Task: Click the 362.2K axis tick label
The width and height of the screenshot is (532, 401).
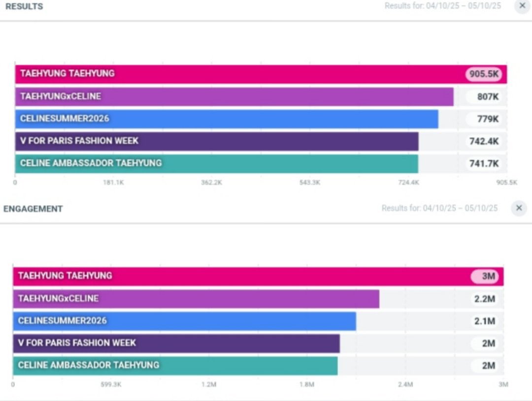Action: (211, 183)
